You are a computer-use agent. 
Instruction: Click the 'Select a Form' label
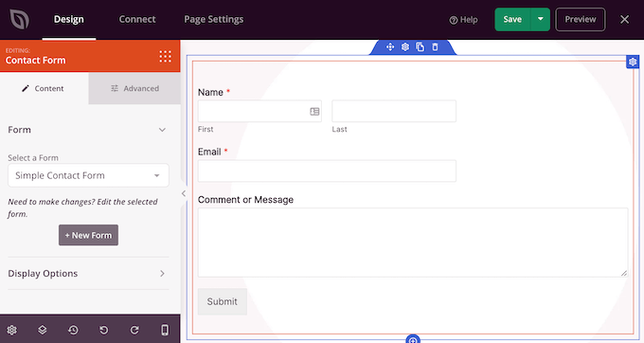(33, 157)
